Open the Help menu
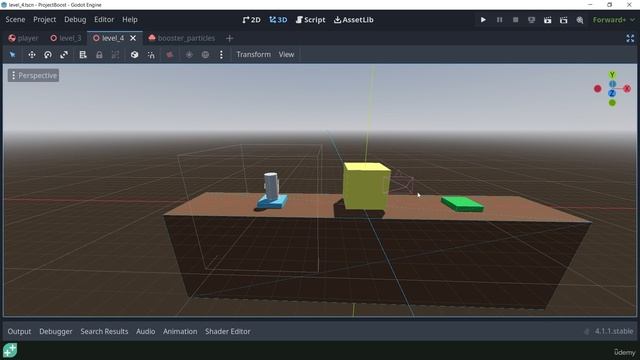This screenshot has height=360, width=640. 130,20
